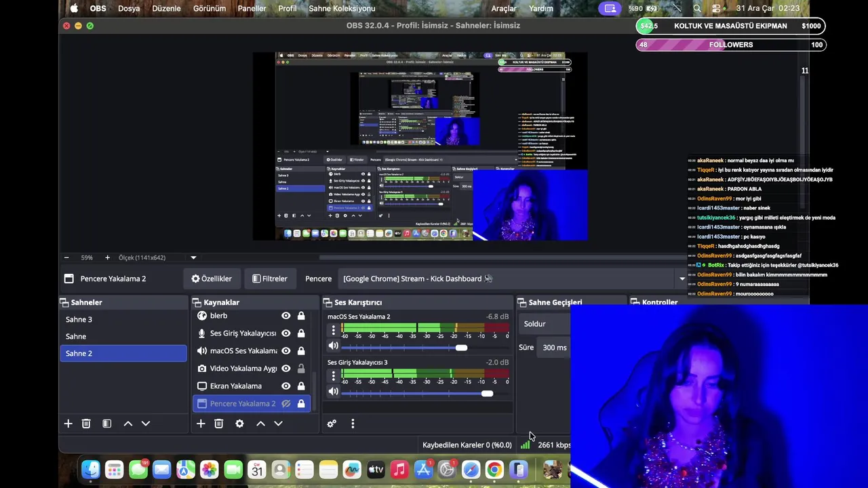Hide the Ses Giriş Yakalayıcısı source

(x=286, y=333)
